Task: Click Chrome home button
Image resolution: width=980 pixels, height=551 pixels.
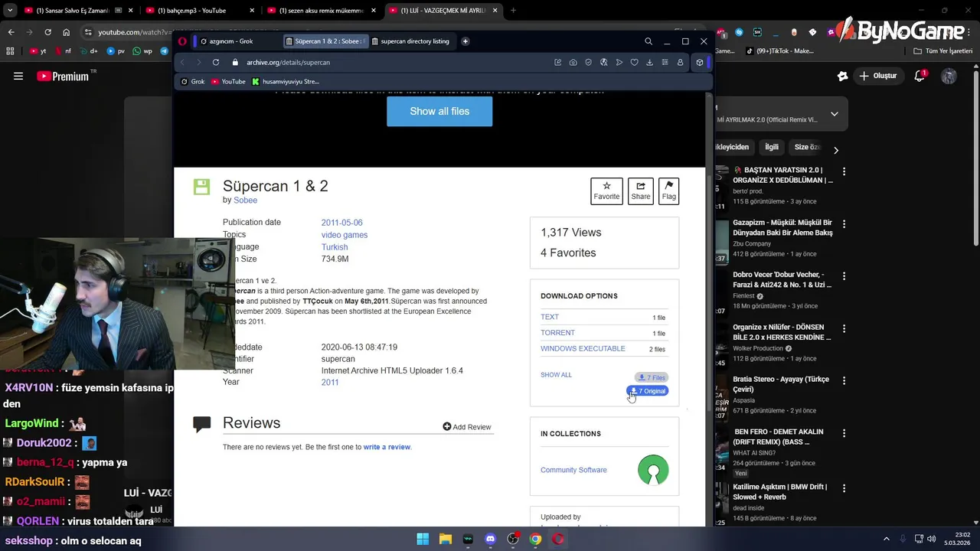Action: 66,32
